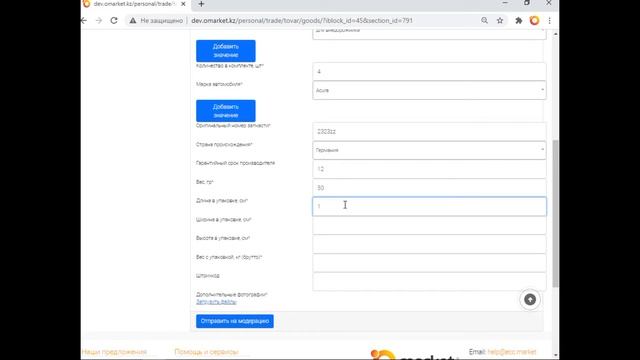Click the warranty period field with value 12
The image size is (640, 360).
[x=429, y=169]
